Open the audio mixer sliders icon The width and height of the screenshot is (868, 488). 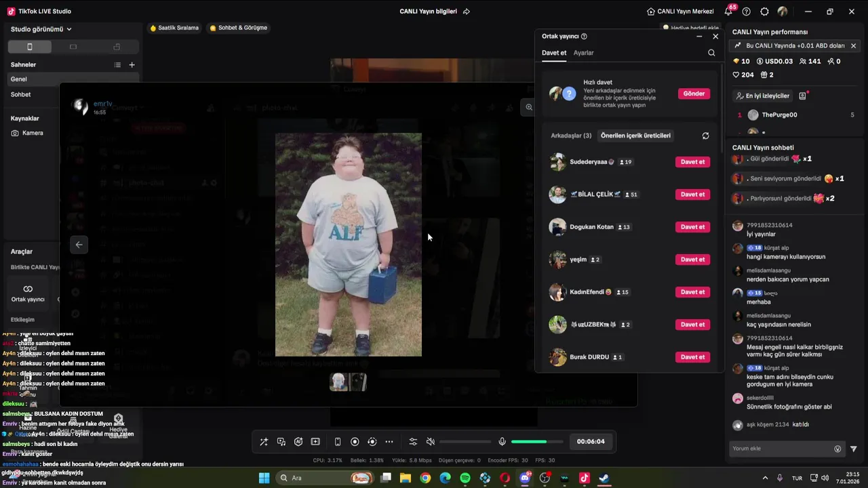[413, 442]
